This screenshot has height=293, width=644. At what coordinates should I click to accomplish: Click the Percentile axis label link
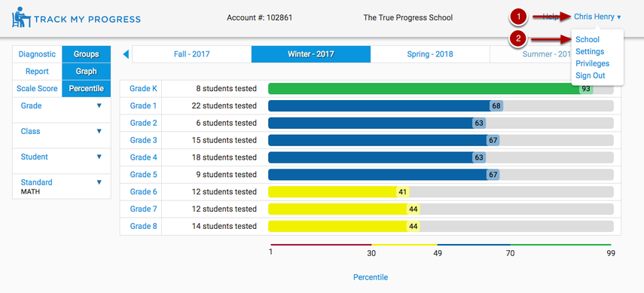click(x=371, y=277)
